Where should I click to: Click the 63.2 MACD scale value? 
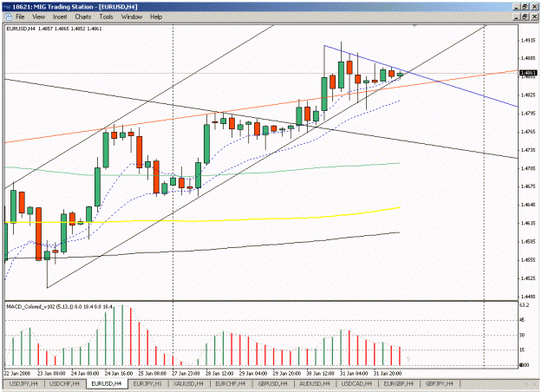coord(525,305)
